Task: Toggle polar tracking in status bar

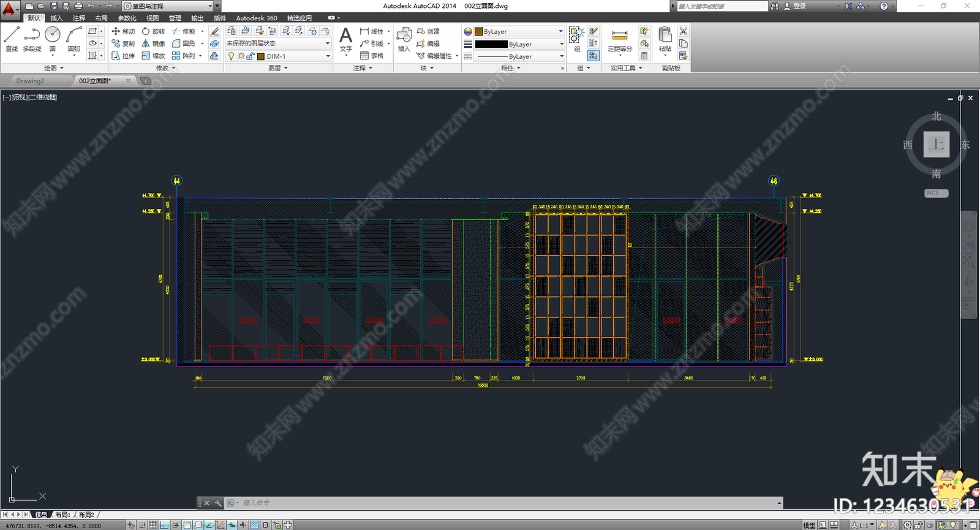Action: coord(176,525)
